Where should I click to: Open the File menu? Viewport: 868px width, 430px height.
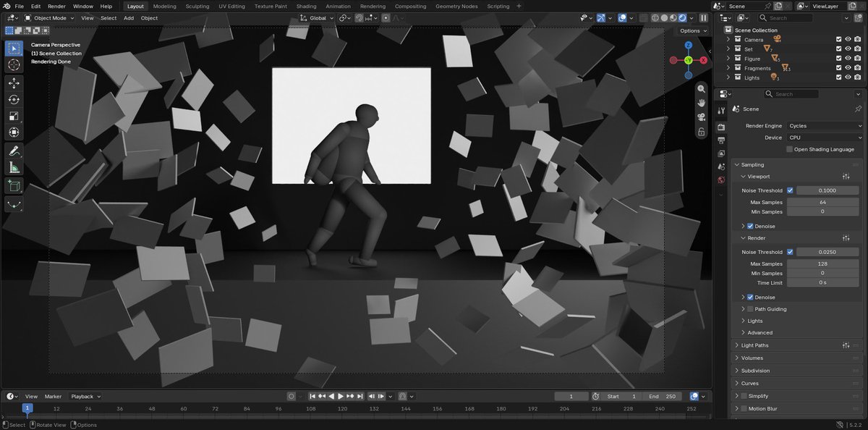pos(20,6)
